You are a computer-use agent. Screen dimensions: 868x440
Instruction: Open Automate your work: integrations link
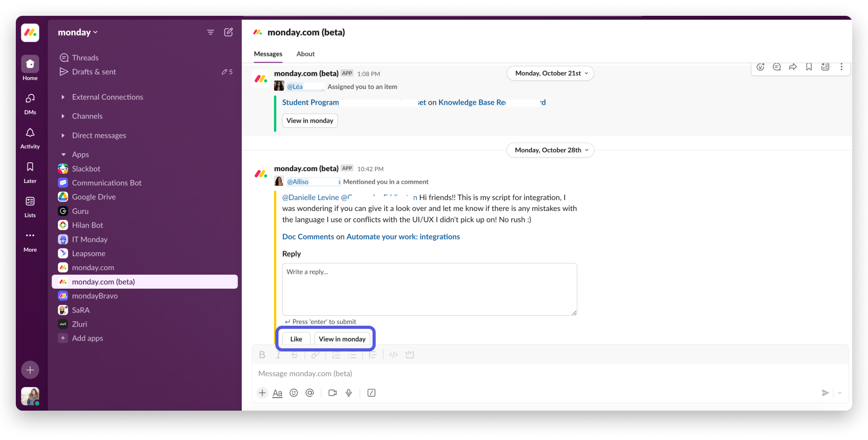[x=403, y=237]
